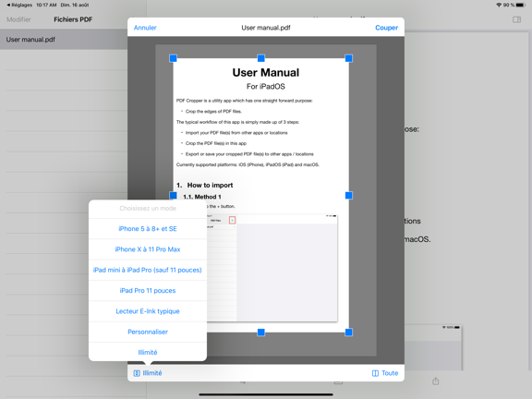This screenshot has height=399, width=532.
Task: Click the 'Fichiers PDF' sidebar title
Action: point(73,19)
